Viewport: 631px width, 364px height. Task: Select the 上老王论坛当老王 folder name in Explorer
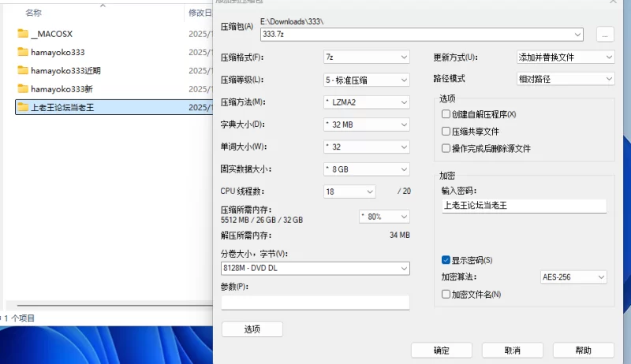[62, 107]
